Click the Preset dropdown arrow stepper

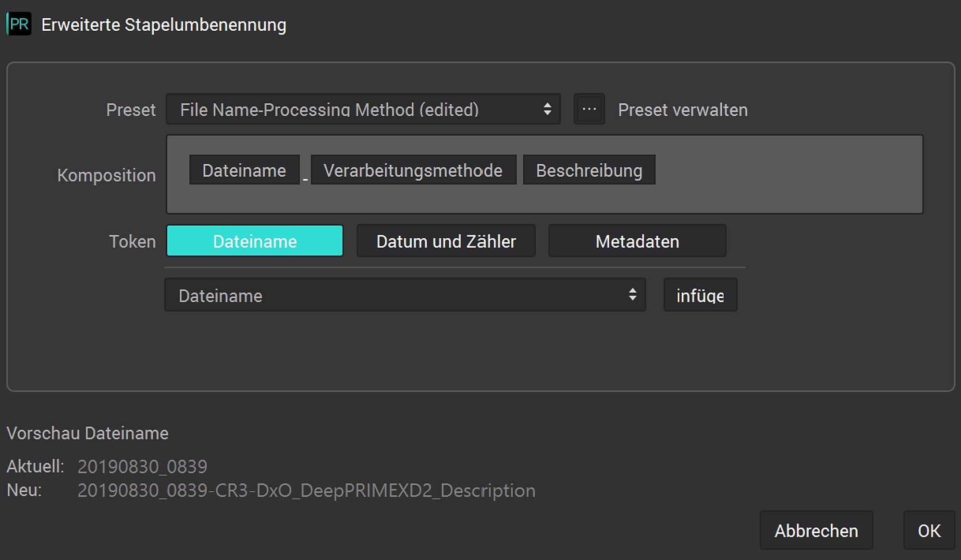(x=547, y=110)
